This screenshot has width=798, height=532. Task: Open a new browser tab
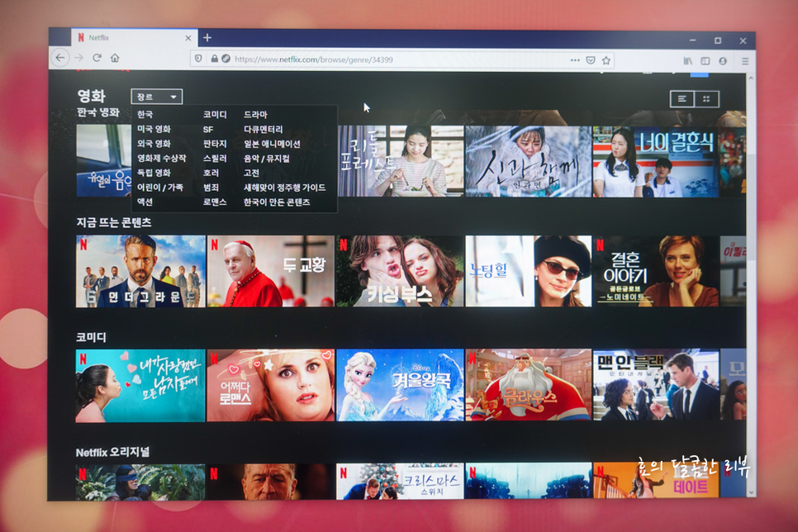[207, 38]
